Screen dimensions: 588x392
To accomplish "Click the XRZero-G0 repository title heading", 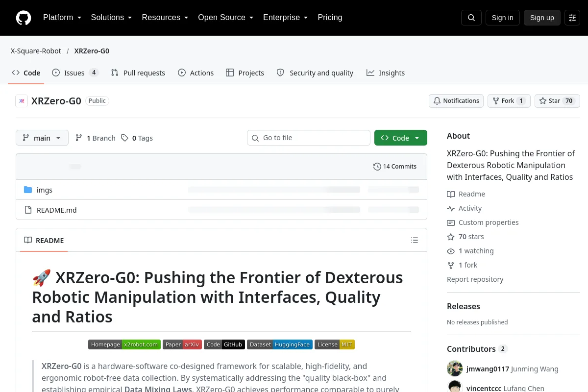I will pos(56,101).
